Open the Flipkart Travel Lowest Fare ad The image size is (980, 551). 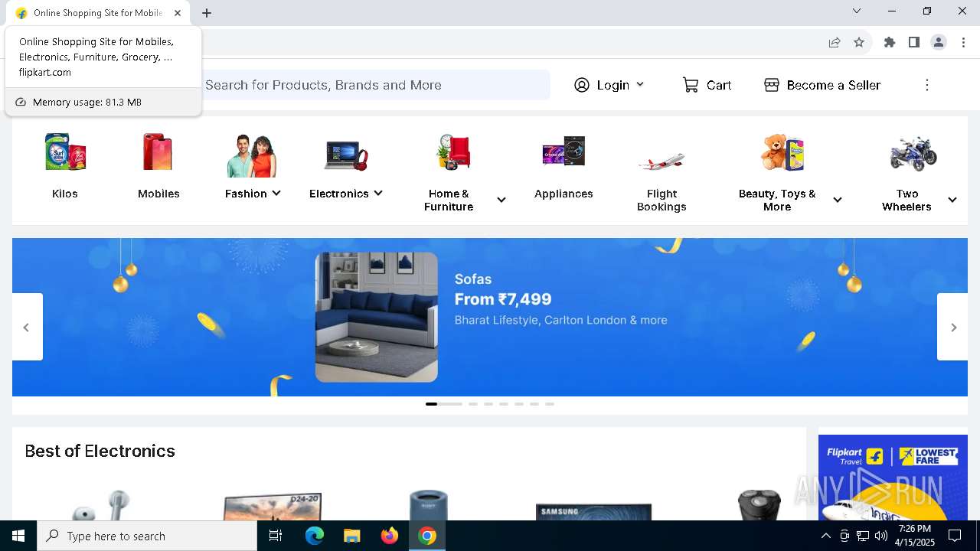click(893, 478)
